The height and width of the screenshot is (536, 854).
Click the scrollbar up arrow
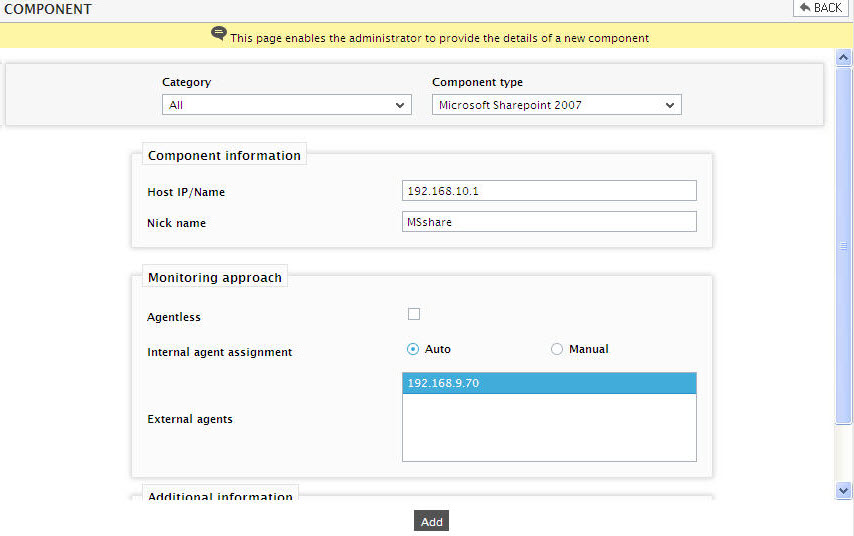pyautogui.click(x=843, y=57)
